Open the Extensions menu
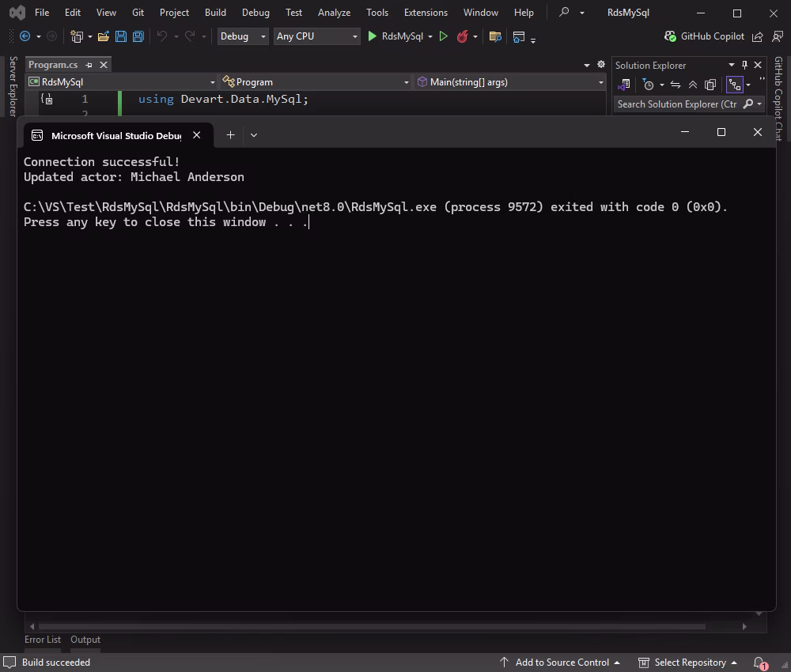The width and height of the screenshot is (791, 672). [426, 12]
